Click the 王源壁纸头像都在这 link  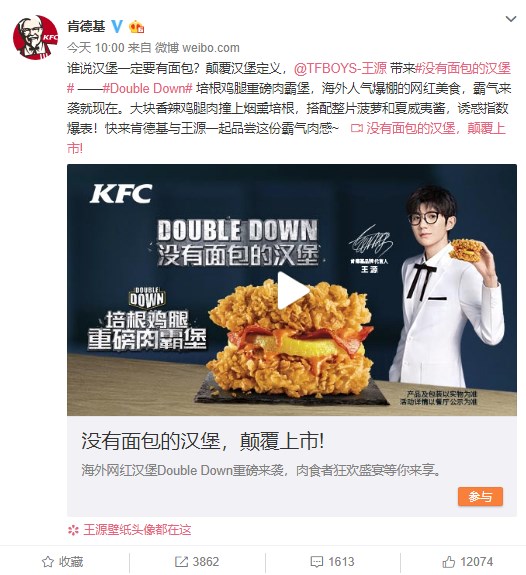[x=137, y=530]
